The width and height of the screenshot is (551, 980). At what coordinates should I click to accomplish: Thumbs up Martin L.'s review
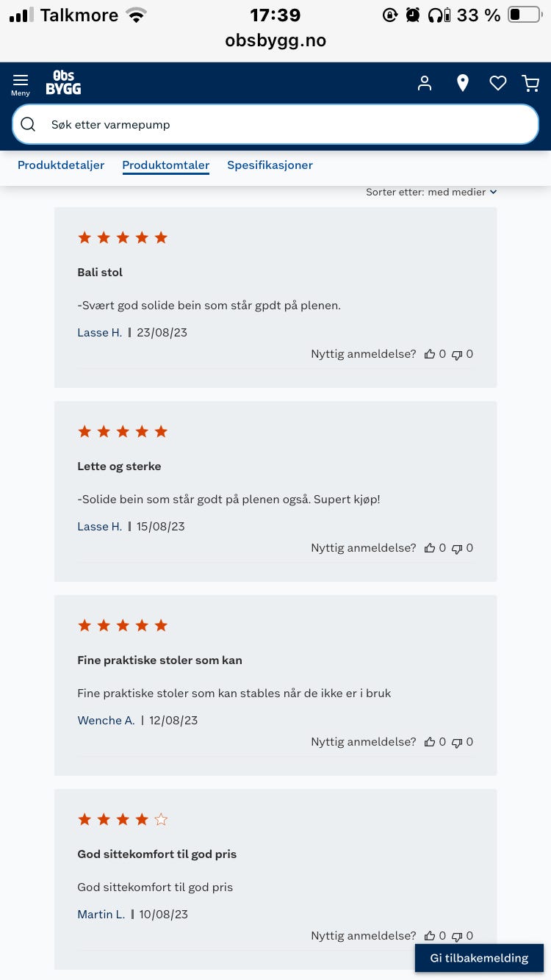click(430, 936)
